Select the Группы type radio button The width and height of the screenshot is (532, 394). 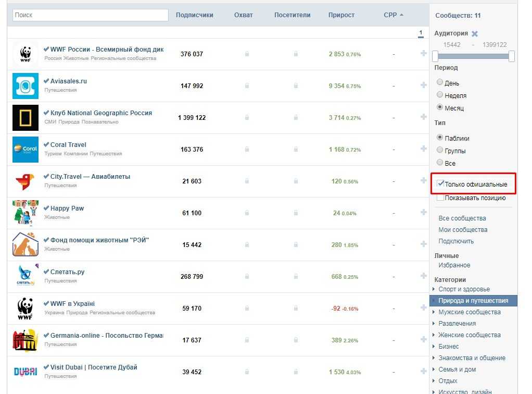pos(440,150)
